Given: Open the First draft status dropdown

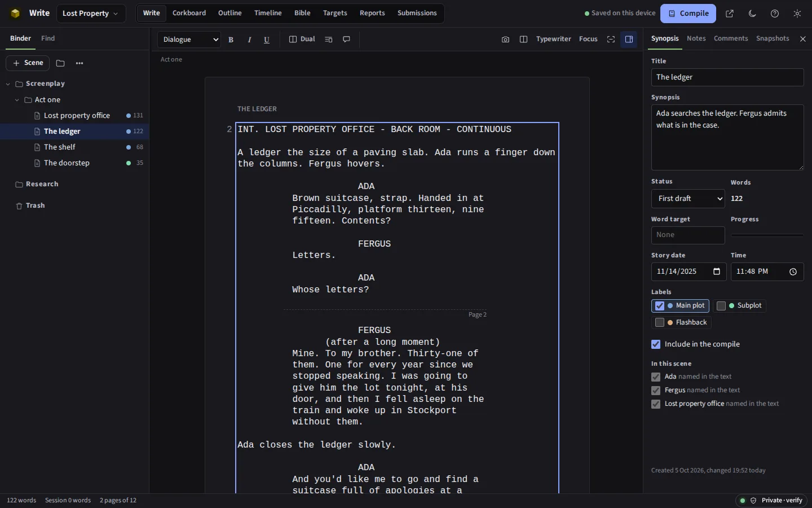Looking at the screenshot, I should (x=688, y=199).
